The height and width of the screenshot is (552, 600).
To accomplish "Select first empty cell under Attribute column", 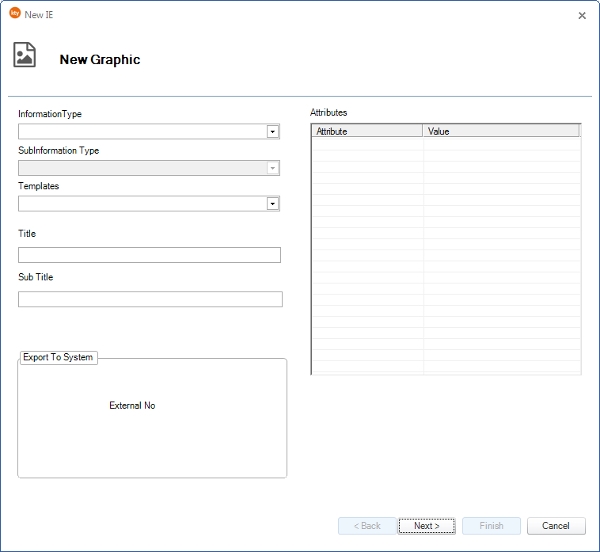I will [x=367, y=143].
